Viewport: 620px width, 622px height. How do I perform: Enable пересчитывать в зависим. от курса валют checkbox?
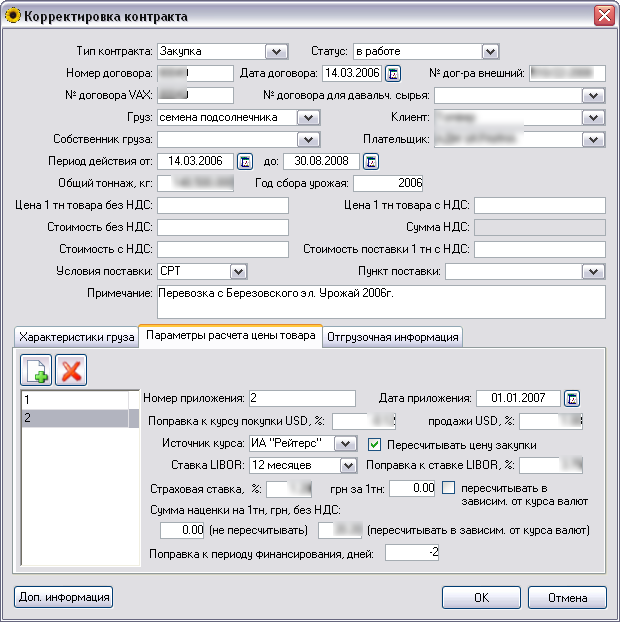(x=448, y=488)
